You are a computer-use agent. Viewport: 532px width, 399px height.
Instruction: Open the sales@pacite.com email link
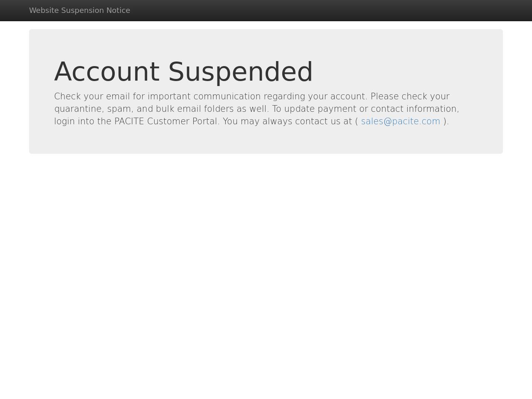click(x=400, y=121)
